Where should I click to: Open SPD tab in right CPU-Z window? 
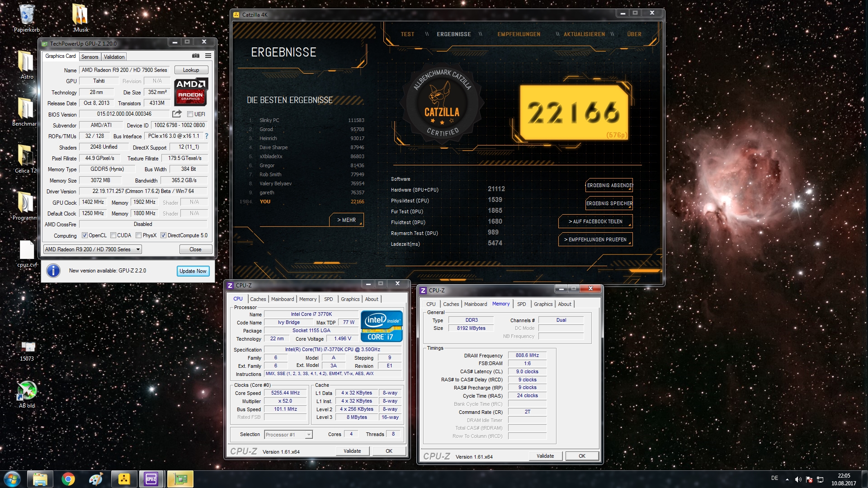(x=522, y=304)
